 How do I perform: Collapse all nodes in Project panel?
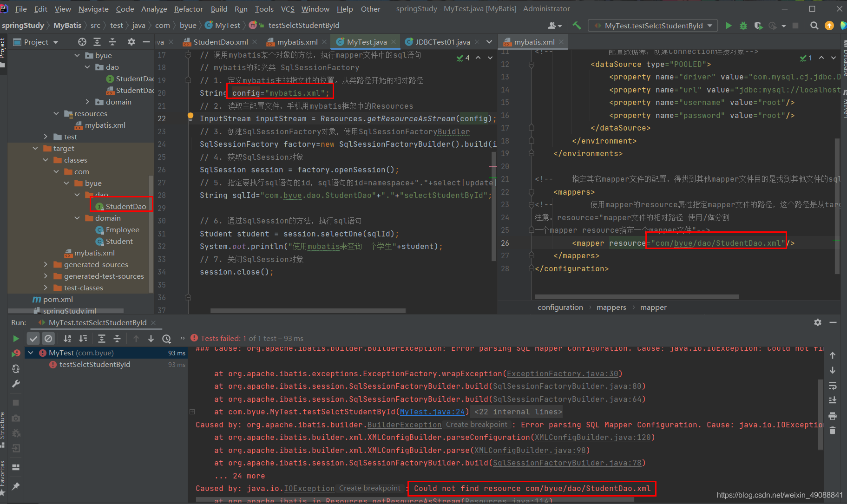point(112,42)
